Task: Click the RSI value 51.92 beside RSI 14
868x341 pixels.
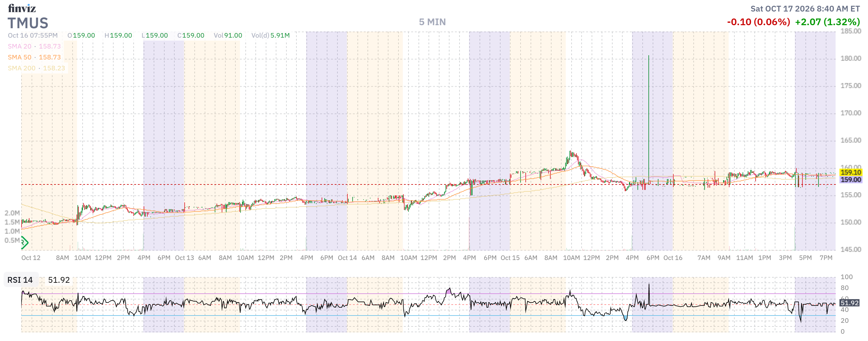Action: [x=59, y=280]
